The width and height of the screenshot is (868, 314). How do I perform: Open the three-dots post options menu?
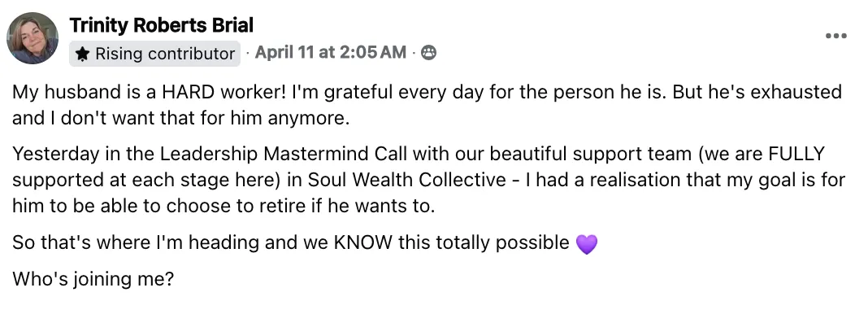point(835,36)
